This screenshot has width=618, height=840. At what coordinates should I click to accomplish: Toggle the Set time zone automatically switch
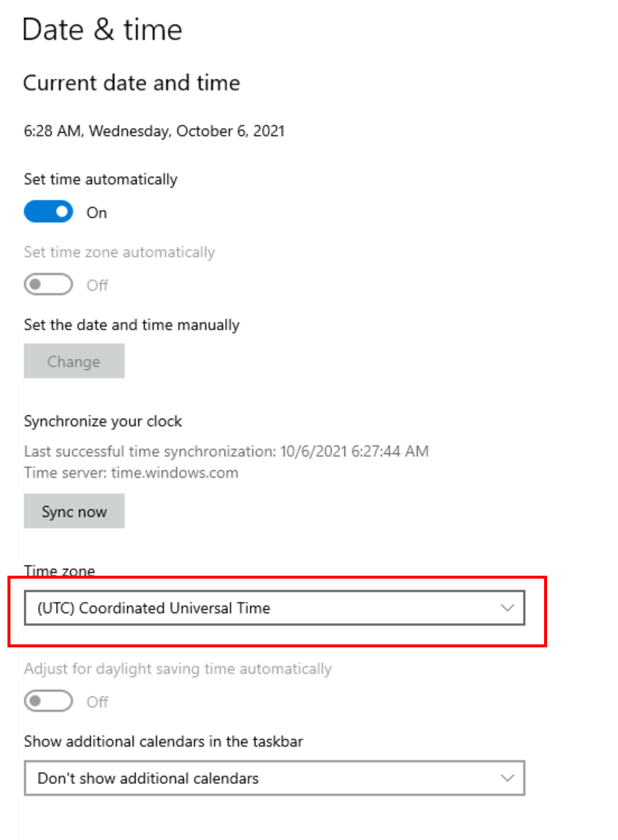(49, 284)
